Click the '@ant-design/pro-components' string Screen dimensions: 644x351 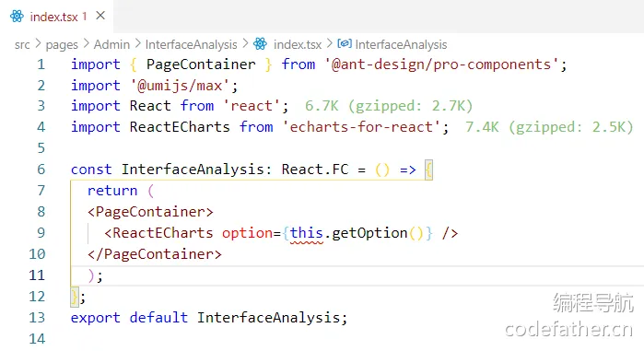pos(441,64)
